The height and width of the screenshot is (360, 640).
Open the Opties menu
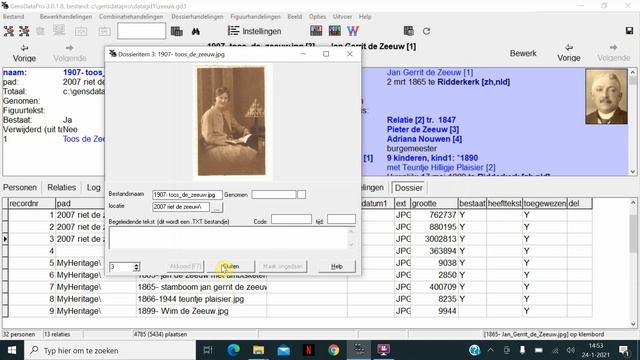(317, 17)
